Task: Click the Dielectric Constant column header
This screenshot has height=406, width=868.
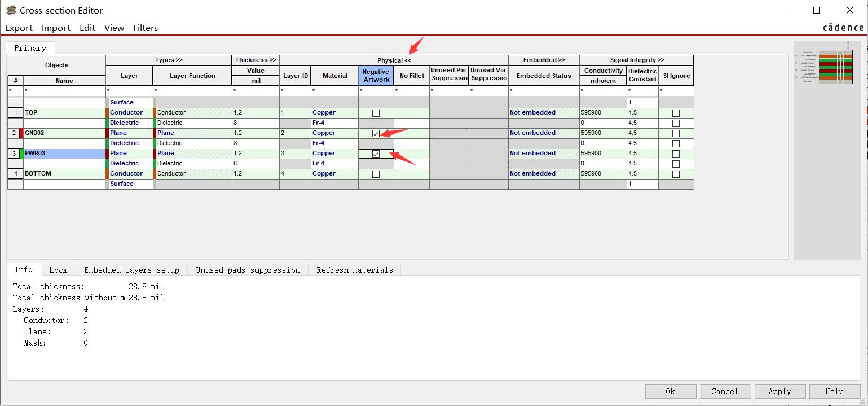Action: tap(642, 76)
